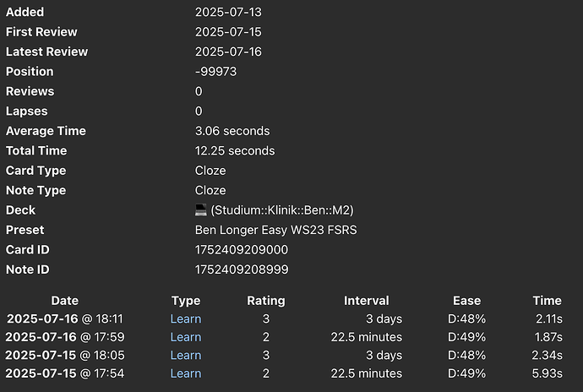Click the Date column header
The width and height of the screenshot is (583, 392).
[65, 301]
